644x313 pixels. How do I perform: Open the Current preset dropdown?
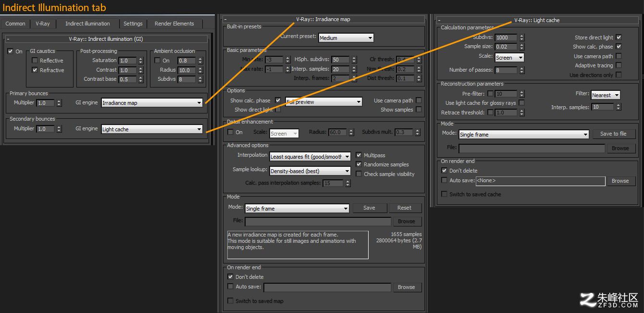click(346, 38)
